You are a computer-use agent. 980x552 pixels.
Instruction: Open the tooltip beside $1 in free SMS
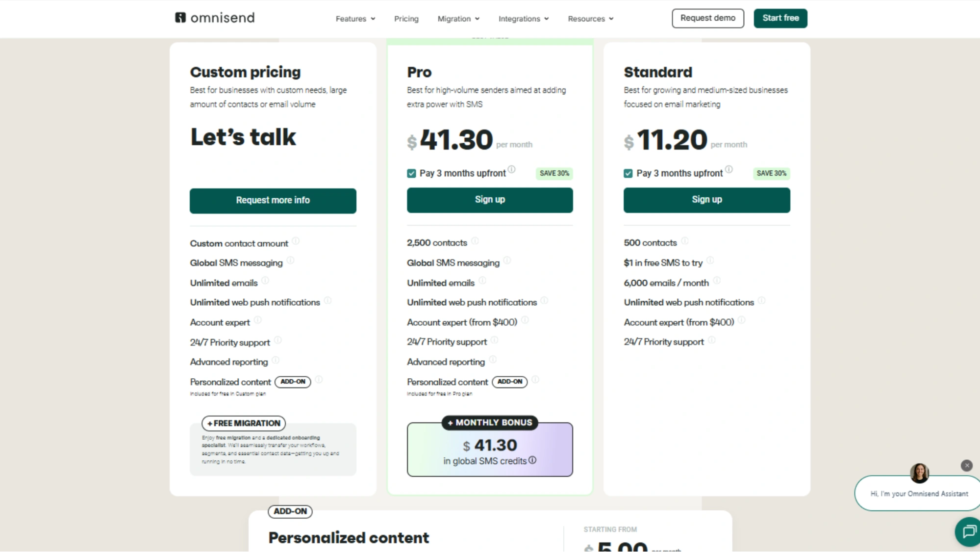point(711,261)
